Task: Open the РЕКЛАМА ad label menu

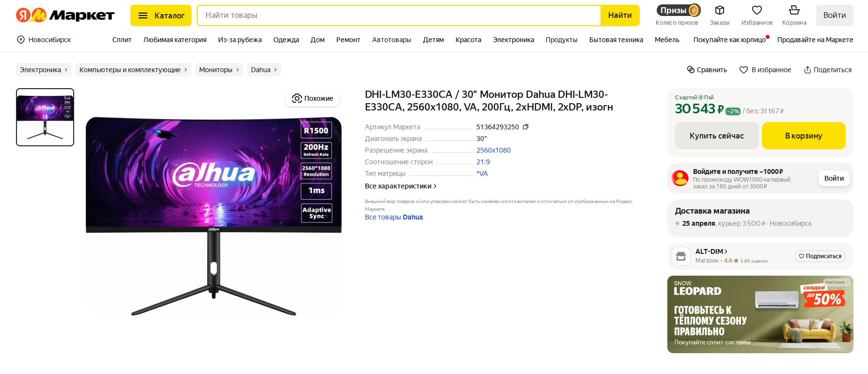Action: (x=837, y=282)
